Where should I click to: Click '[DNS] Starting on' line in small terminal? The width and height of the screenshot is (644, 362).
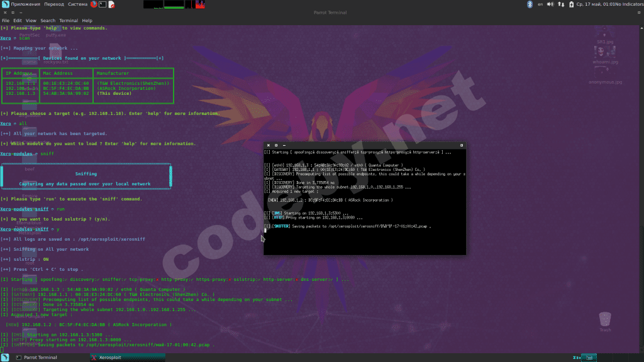[306, 214]
